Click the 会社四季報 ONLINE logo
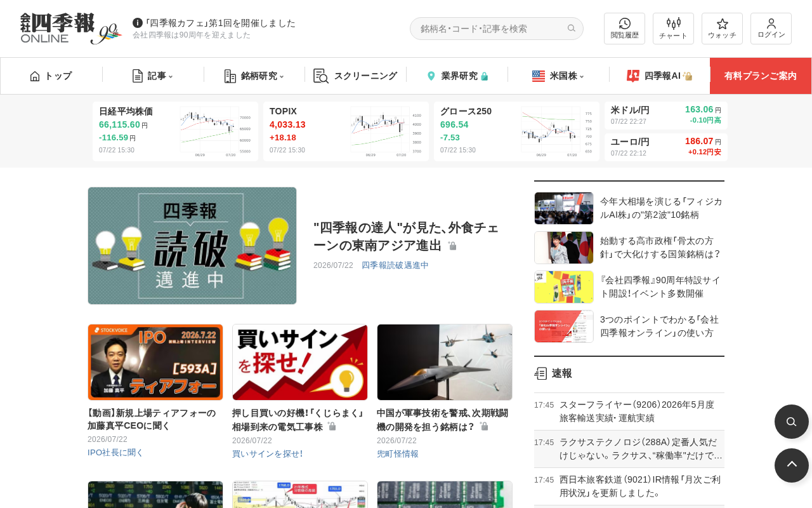 (70, 29)
